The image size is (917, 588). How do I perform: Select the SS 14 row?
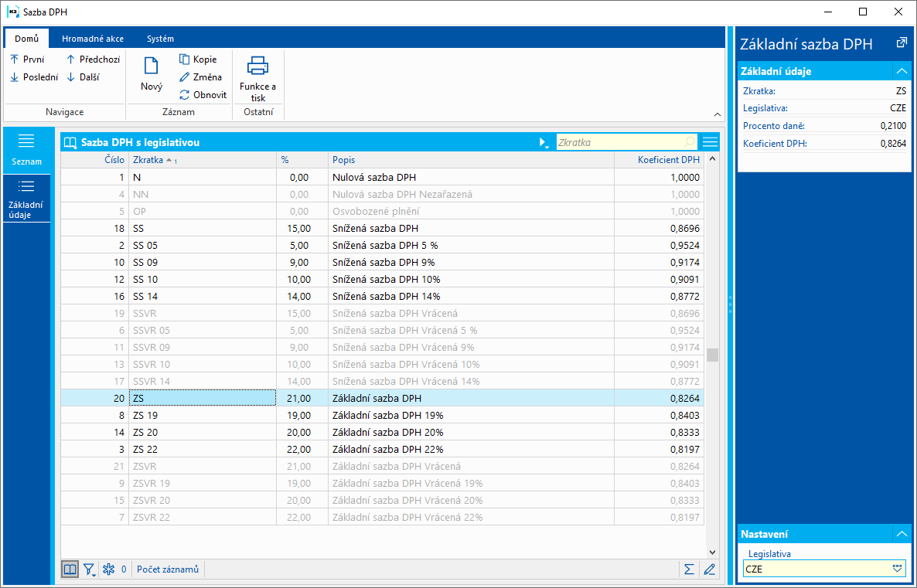click(x=383, y=296)
